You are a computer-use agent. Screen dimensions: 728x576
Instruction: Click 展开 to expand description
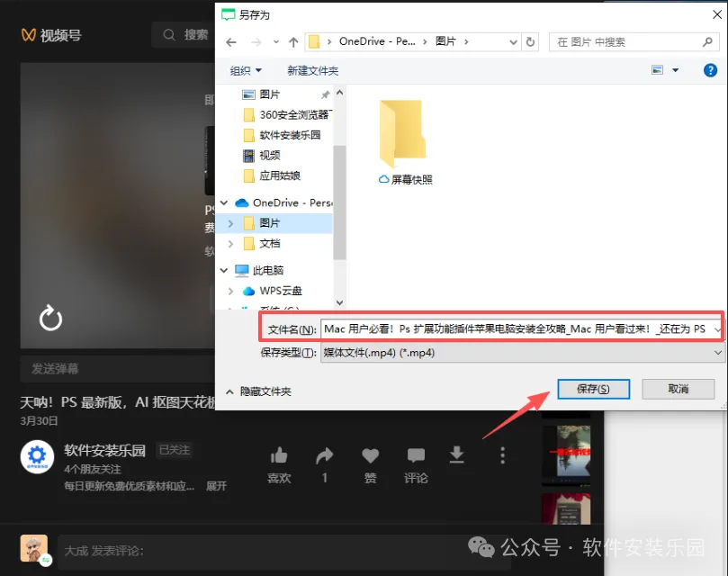[216, 486]
